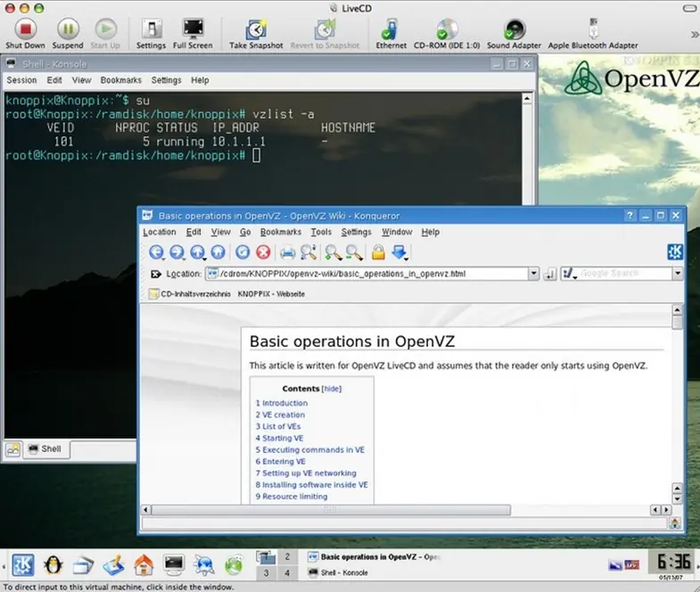Click the keyboard layout flag icon
700x592 pixels.
tap(631, 565)
